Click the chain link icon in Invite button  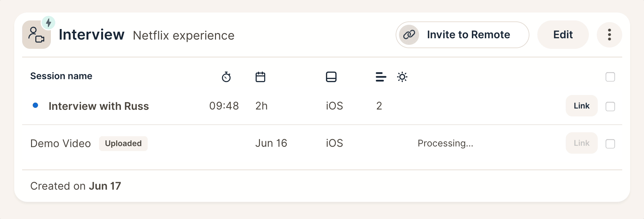coord(409,35)
